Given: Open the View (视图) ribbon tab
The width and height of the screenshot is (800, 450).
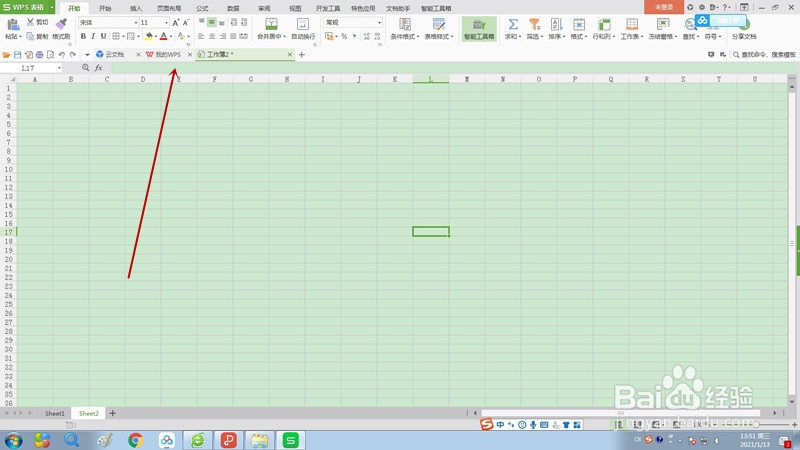Looking at the screenshot, I should [295, 8].
